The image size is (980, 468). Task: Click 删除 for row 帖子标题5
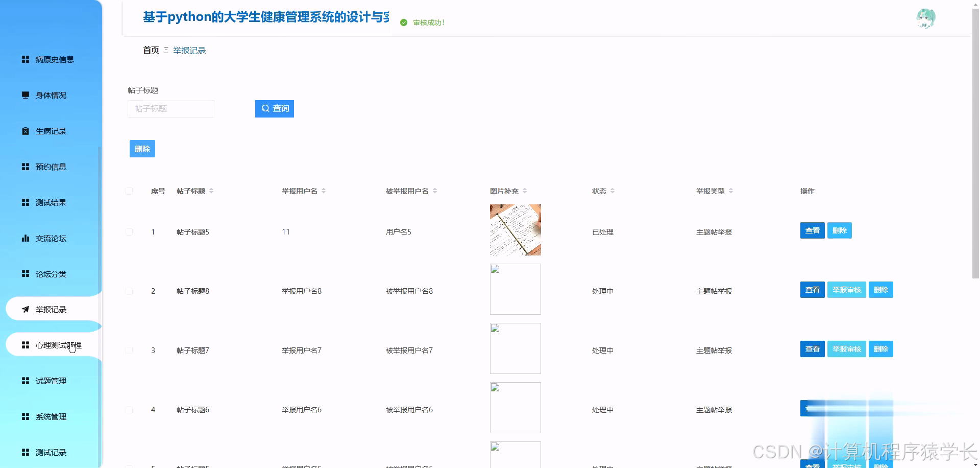840,230
